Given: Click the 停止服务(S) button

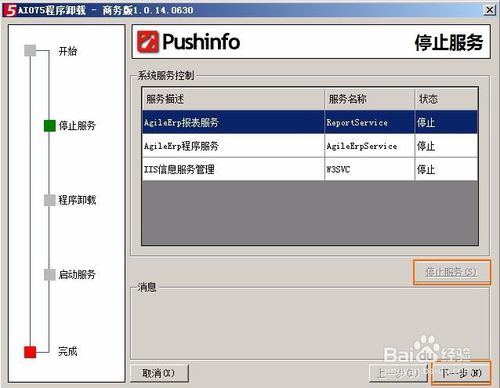Looking at the screenshot, I should [452, 272].
